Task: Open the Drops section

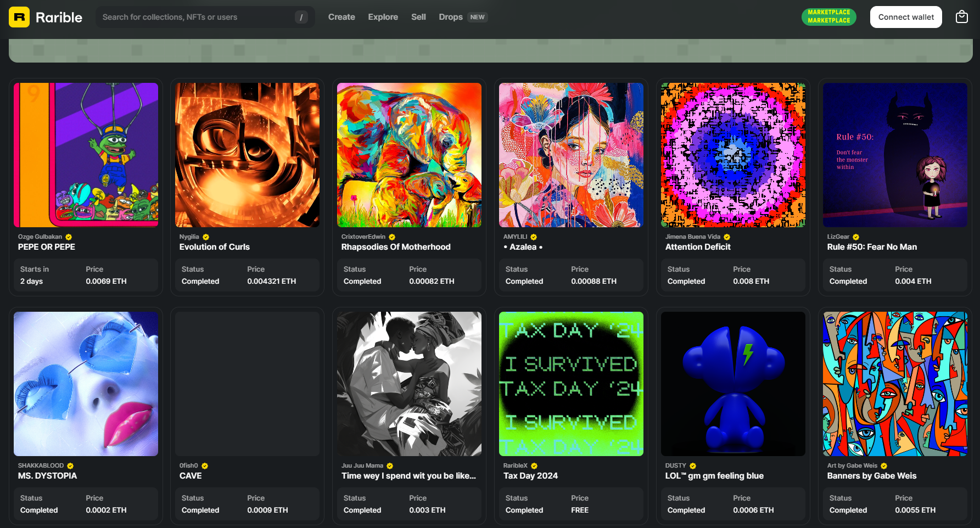Action: (x=450, y=17)
